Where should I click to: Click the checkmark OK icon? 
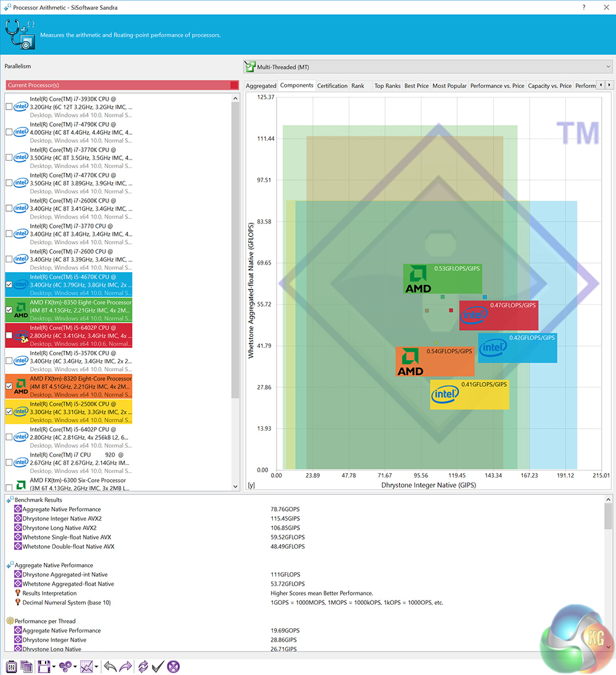point(158,667)
